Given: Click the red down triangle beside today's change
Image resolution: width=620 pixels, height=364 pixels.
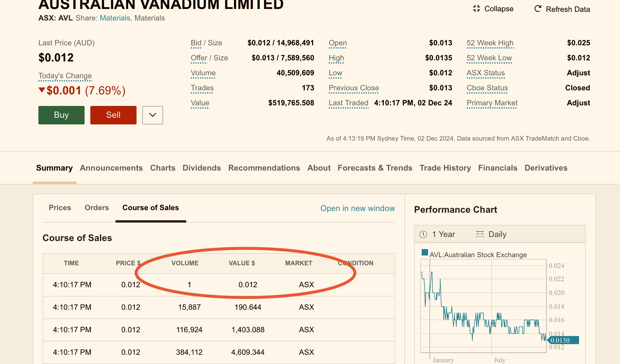Looking at the screenshot, I should point(42,90).
